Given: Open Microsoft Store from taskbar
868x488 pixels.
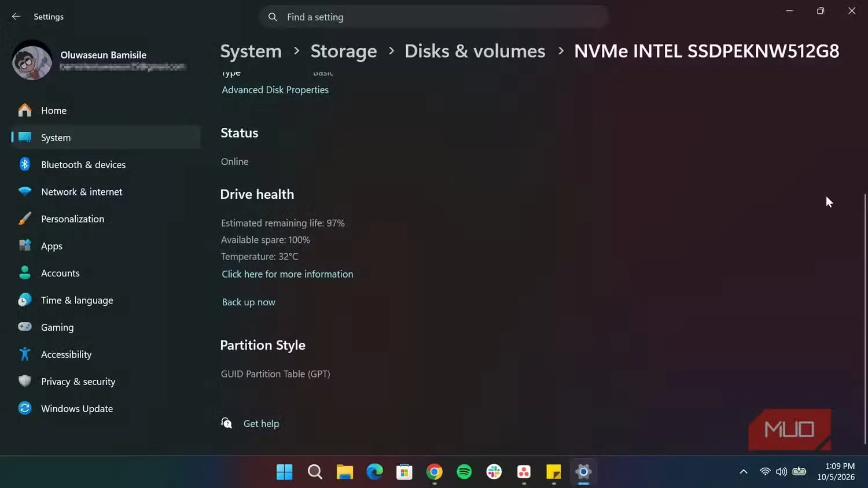Looking at the screenshot, I should 404,472.
